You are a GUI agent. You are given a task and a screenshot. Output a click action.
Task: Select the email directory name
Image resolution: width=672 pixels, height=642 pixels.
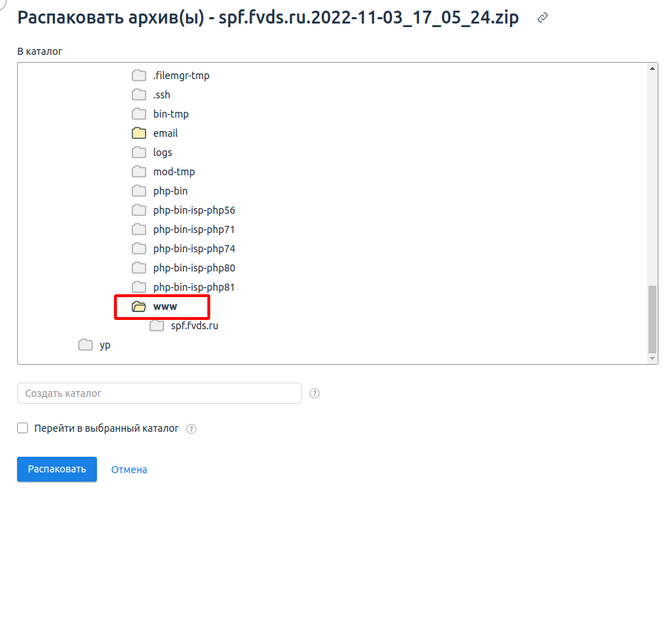pos(165,133)
